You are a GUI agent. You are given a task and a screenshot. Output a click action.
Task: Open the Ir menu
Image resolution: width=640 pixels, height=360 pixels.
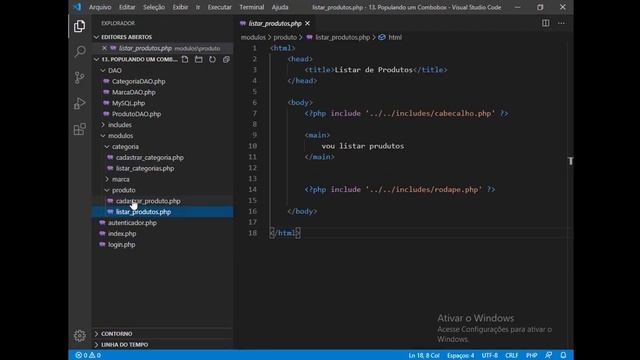tap(198, 7)
